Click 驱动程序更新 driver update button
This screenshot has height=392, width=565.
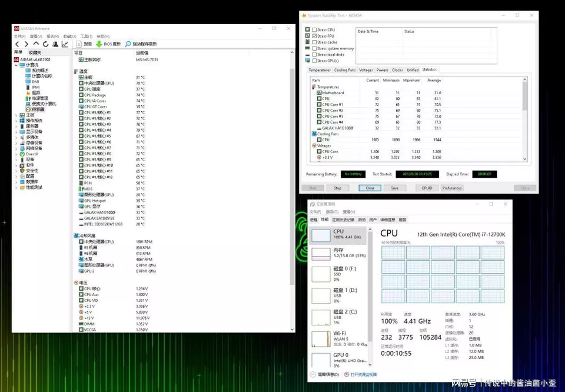141,44
